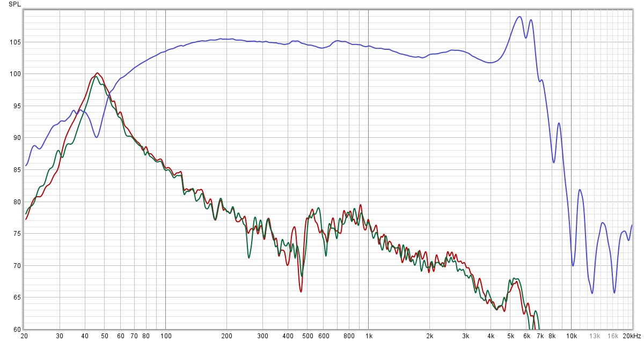Click the 500 Hz frequency label

point(307,336)
